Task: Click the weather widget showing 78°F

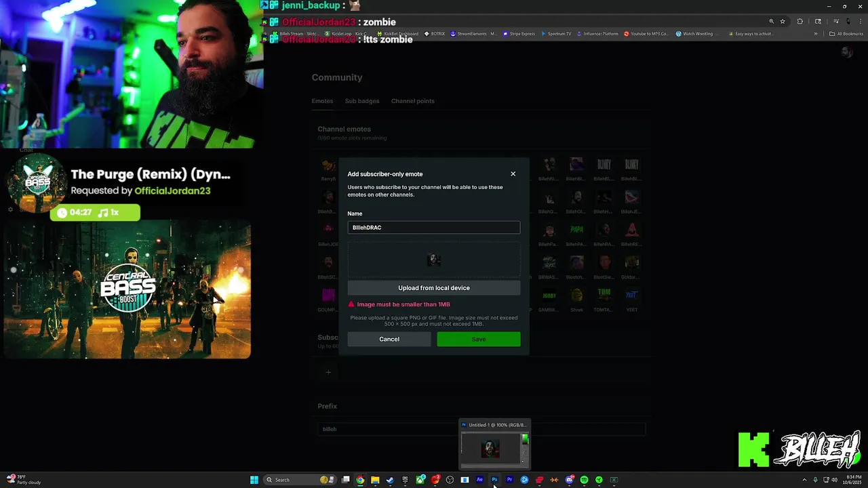Action: 24,480
